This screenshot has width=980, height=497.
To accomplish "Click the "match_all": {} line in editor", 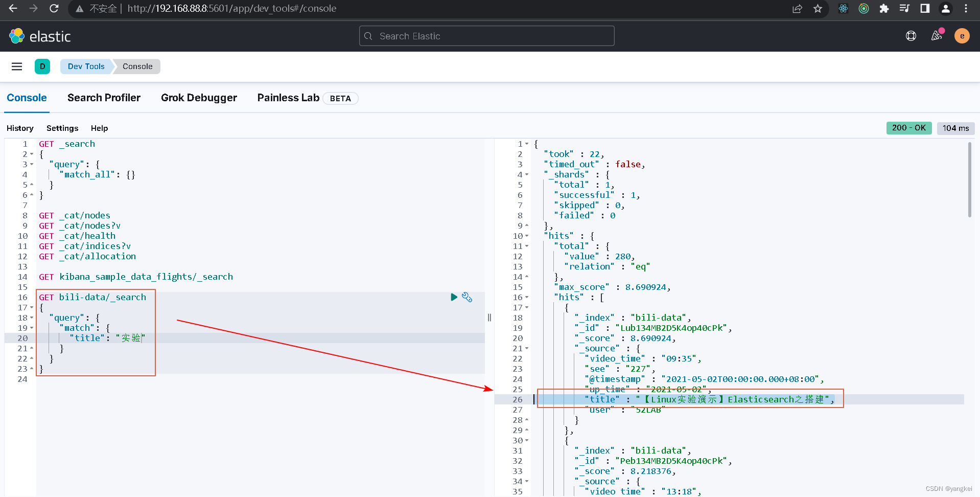I will click(x=97, y=174).
